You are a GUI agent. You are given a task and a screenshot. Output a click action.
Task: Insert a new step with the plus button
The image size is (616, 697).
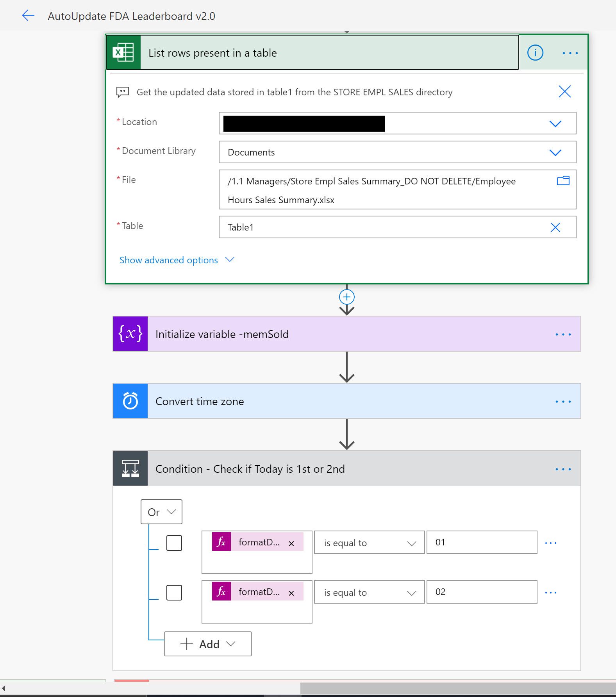(346, 297)
